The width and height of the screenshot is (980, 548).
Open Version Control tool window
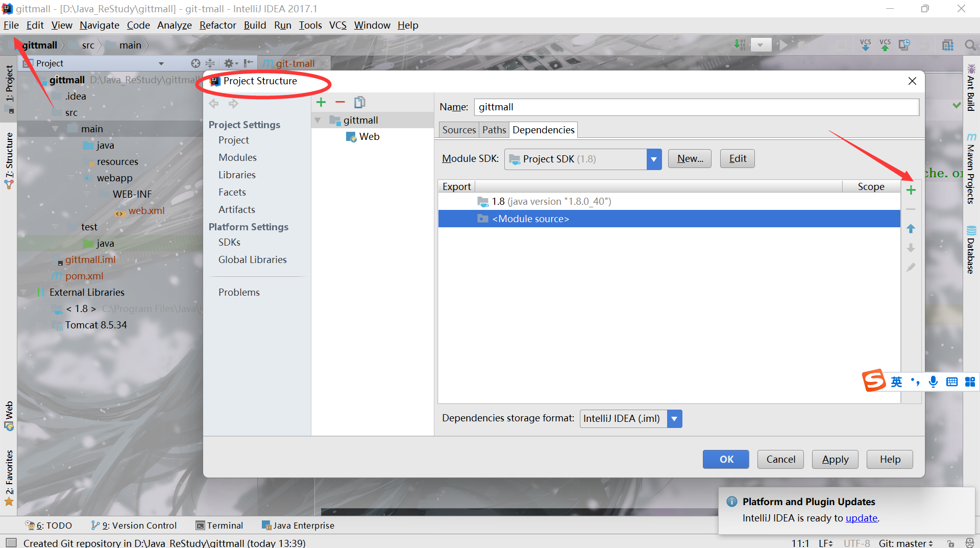pos(134,526)
